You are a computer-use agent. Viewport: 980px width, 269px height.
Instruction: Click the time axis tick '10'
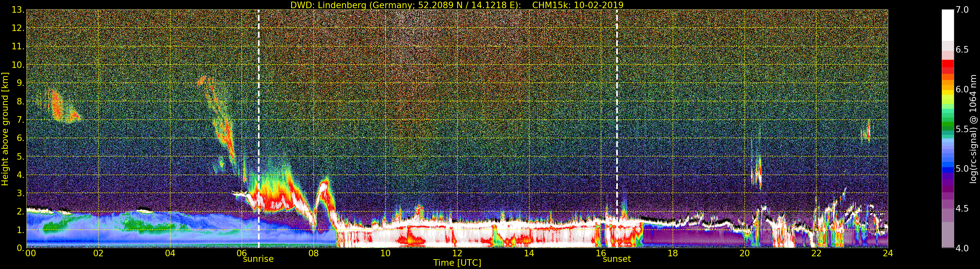click(x=385, y=253)
